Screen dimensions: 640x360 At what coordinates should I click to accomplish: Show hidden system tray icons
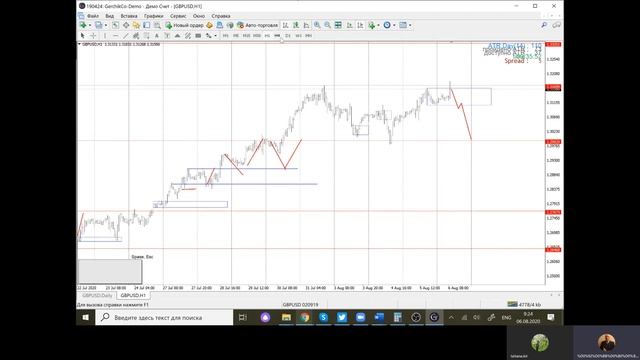451,317
